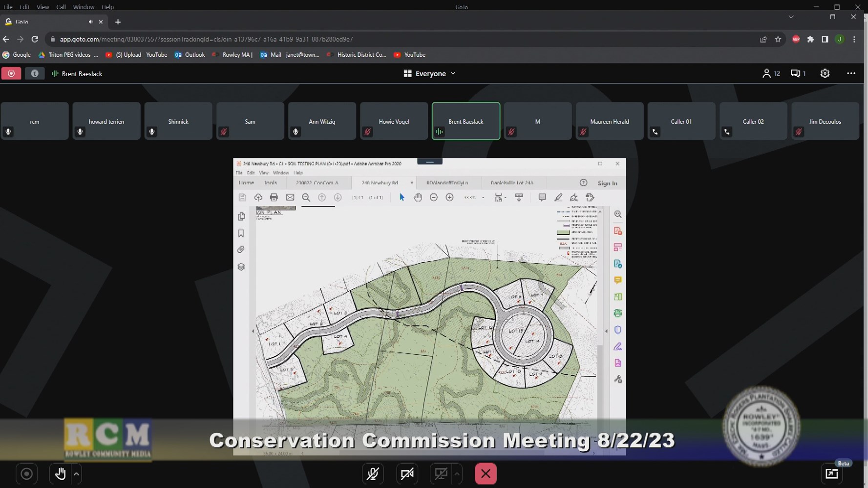Open browser extensions puzzle icon
Screen dimensions: 868x488
click(x=810, y=39)
